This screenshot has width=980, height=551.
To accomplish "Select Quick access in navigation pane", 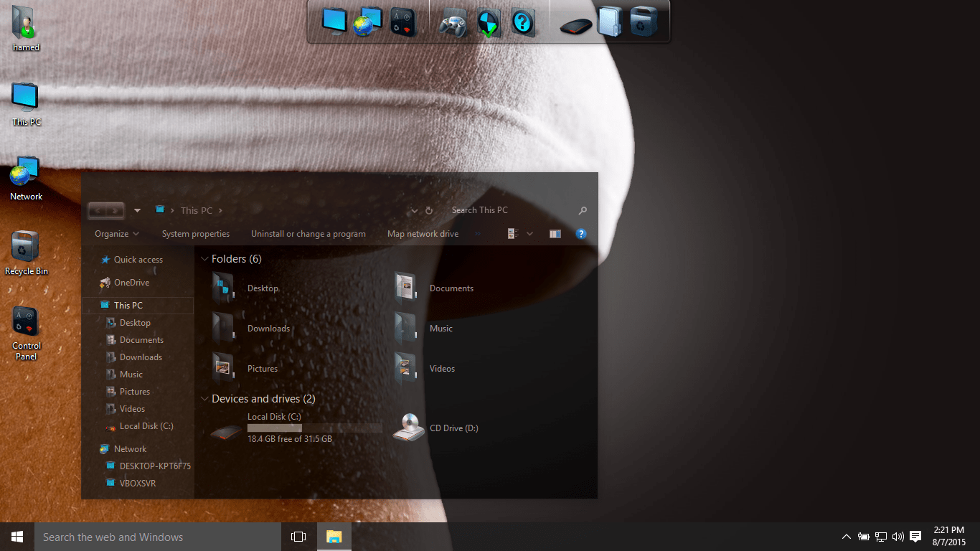I will 138,260.
